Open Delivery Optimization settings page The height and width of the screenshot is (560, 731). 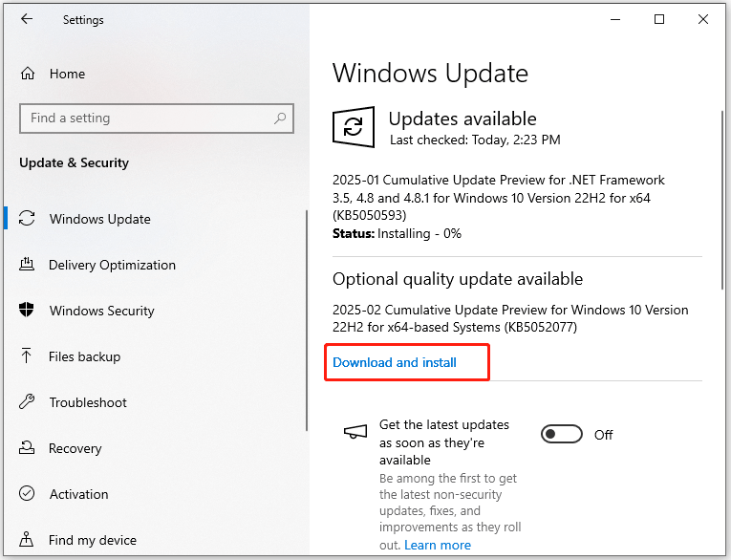tap(112, 265)
